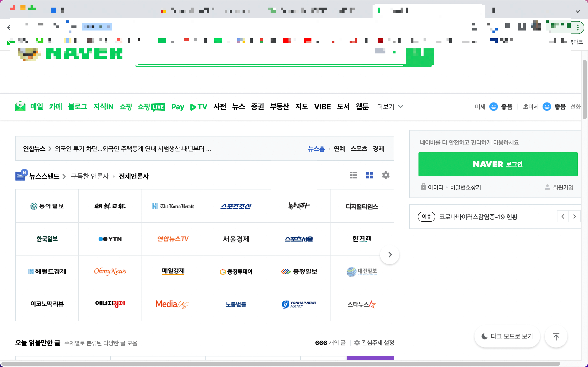Switch newsstand to list view icon

tap(353, 175)
